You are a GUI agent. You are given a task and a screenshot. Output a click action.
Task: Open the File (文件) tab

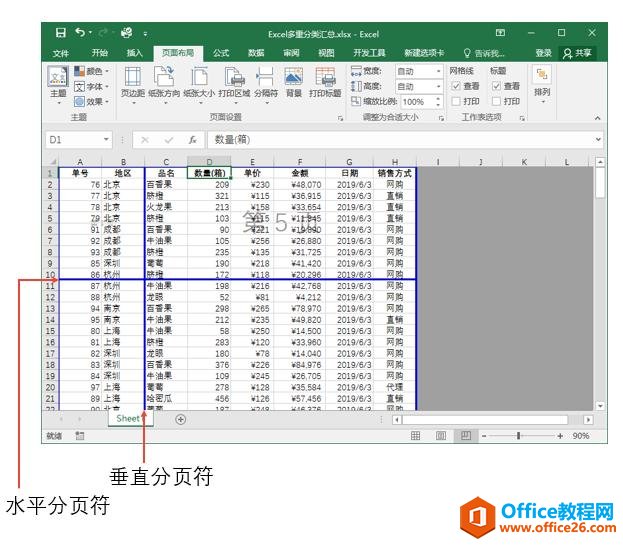click(x=60, y=53)
